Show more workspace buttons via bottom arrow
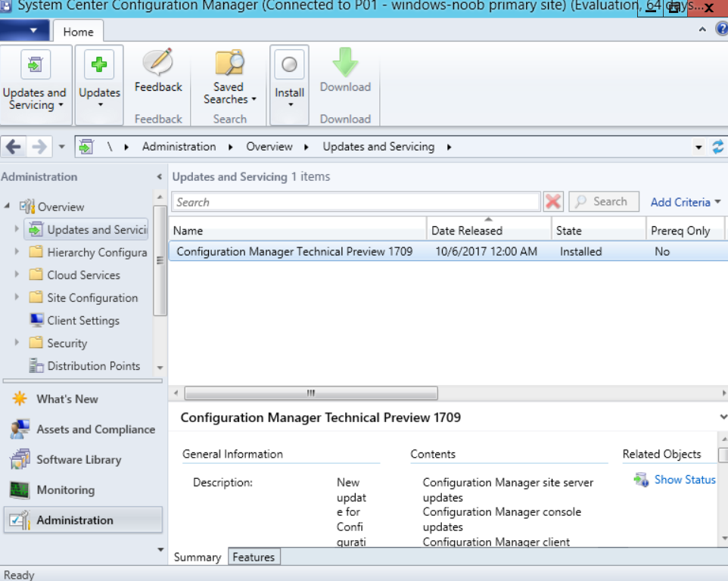 pyautogui.click(x=160, y=549)
